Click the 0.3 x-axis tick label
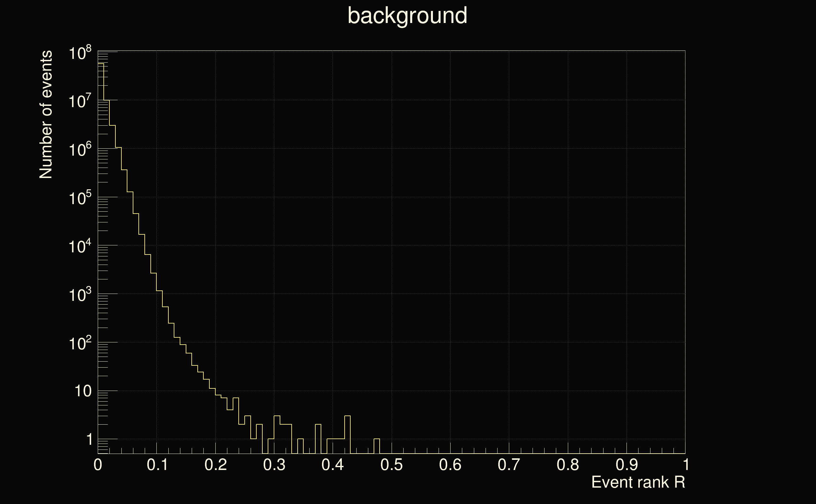This screenshot has width=816, height=504. (274, 465)
